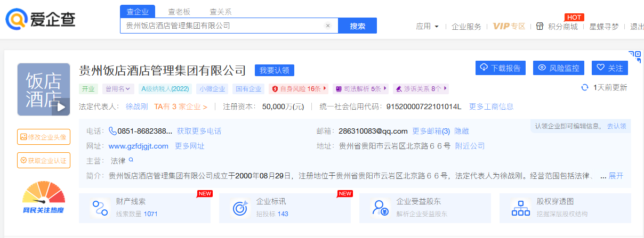Open the 星蝶寻梦 user menu
This screenshot has height=238, width=644.
pos(604,26)
